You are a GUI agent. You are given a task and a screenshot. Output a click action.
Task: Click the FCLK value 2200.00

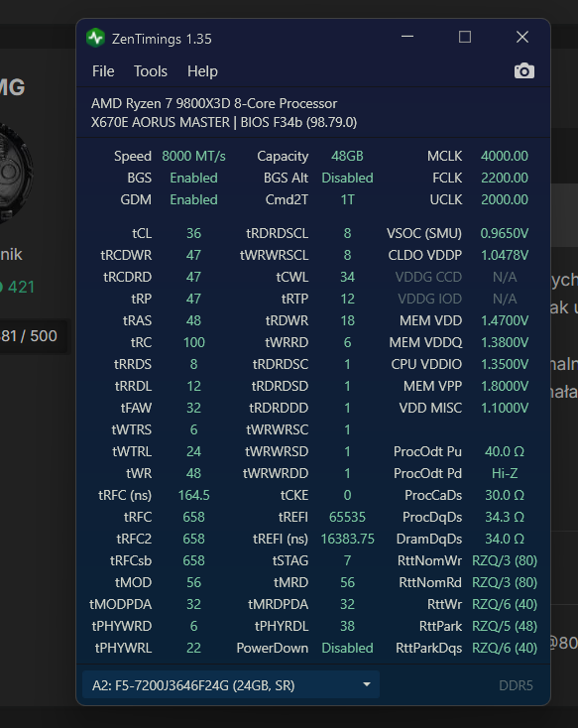505,178
